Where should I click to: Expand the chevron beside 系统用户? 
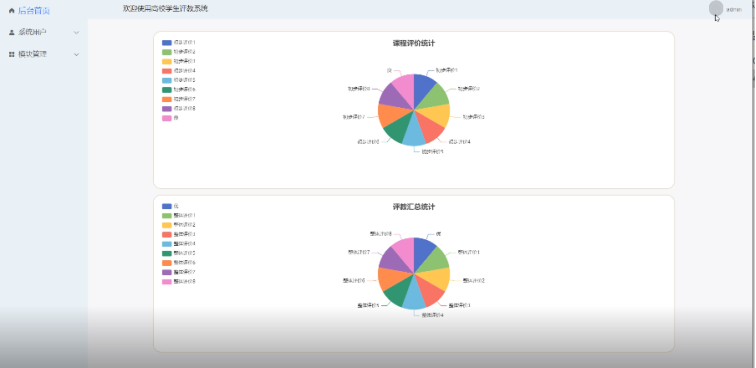(x=76, y=32)
